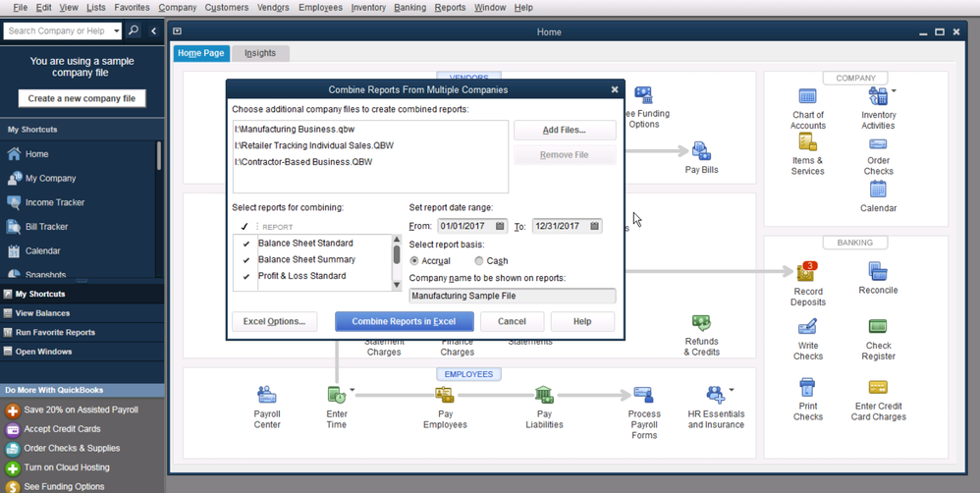This screenshot has width=980, height=493.
Task: Uncheck Balance Sheet Summary report
Action: coord(245,260)
